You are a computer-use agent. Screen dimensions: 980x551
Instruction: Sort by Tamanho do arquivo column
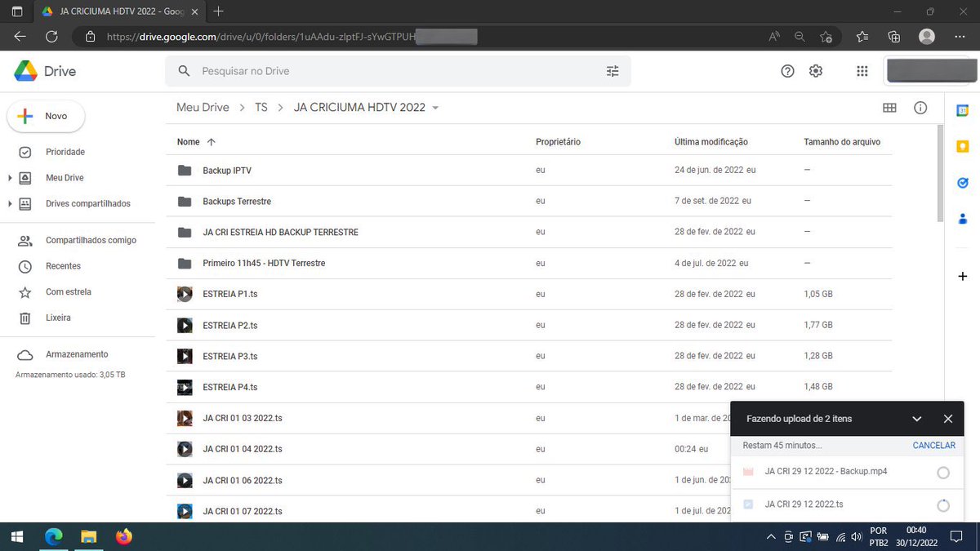[x=842, y=142]
